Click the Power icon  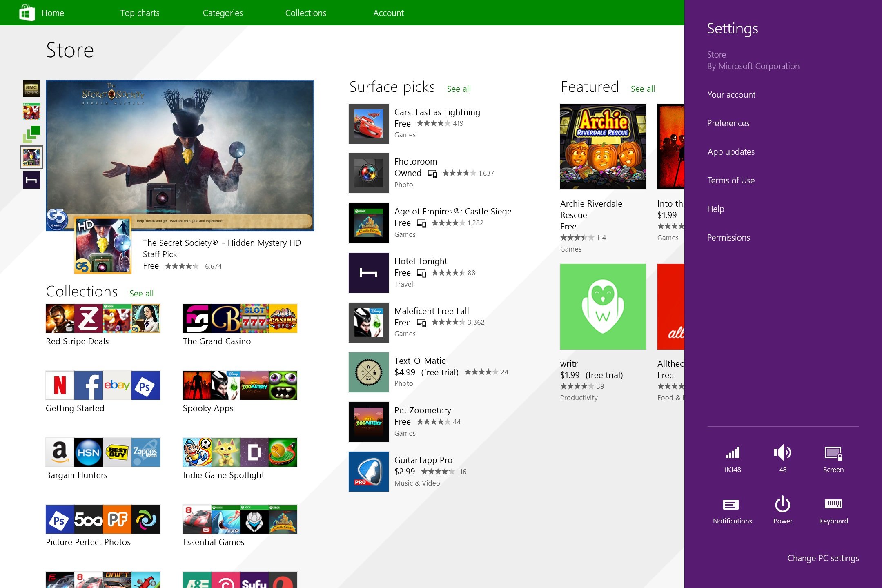tap(782, 506)
